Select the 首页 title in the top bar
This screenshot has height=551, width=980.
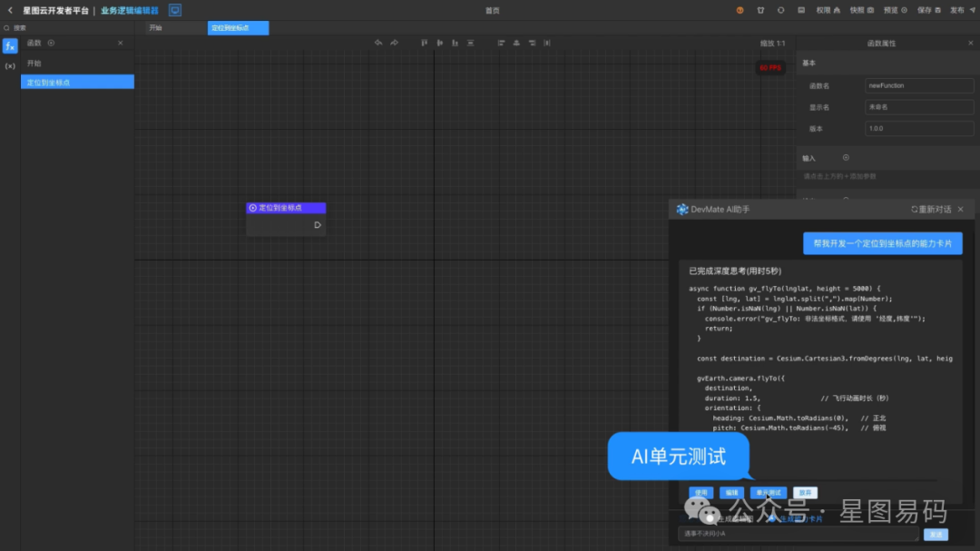tap(493, 10)
